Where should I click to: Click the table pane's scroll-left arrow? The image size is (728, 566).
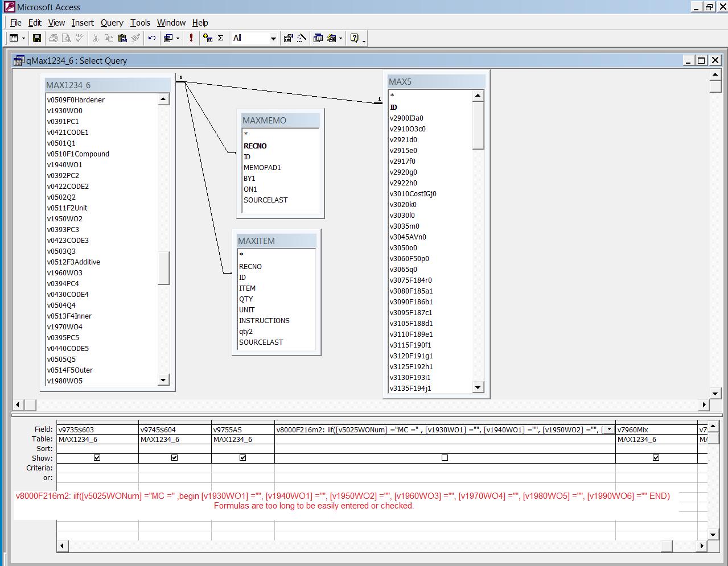pos(18,404)
